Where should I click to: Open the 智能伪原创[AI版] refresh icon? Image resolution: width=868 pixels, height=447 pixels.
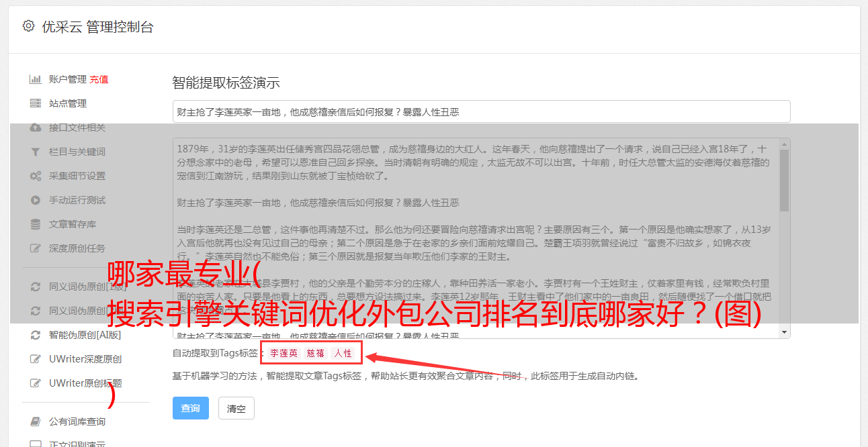coord(35,335)
